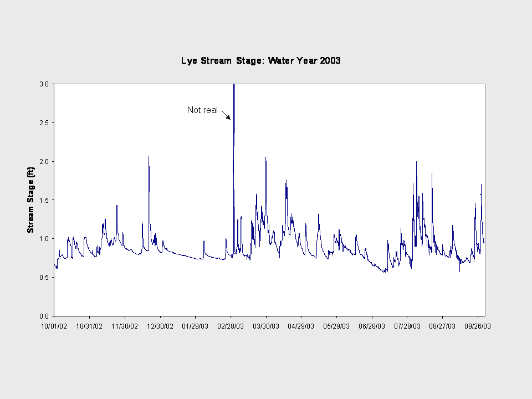Click the 11/30/02 x-axis date label
The width and height of the screenshot is (532, 399).
(x=125, y=326)
